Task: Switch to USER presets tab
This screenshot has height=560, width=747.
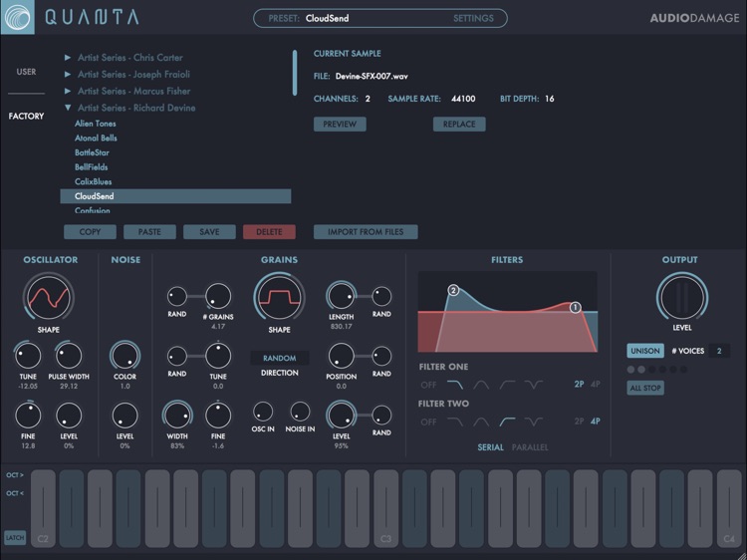Action: click(26, 72)
